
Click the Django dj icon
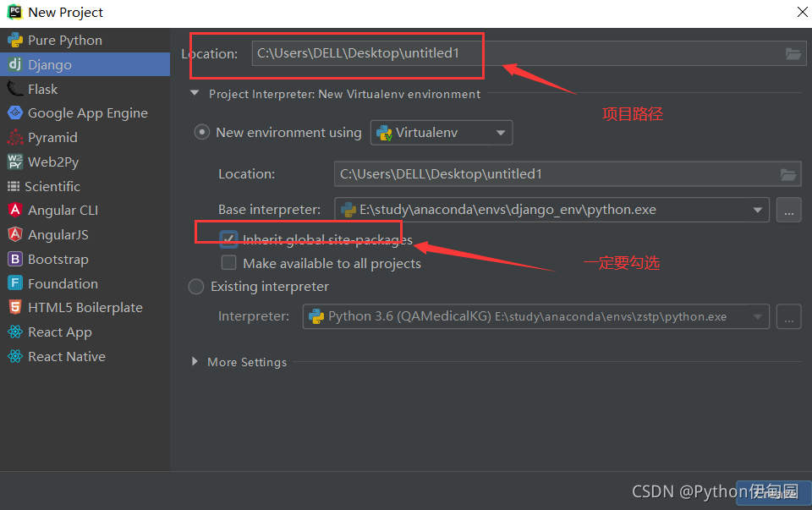pyautogui.click(x=15, y=64)
